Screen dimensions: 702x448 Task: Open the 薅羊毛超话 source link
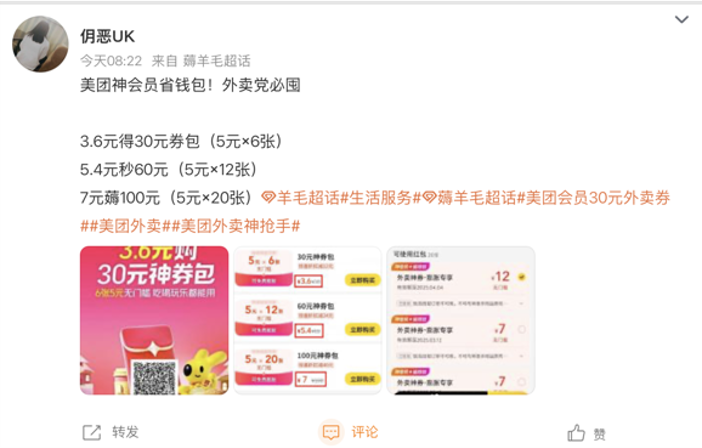[x=217, y=61]
